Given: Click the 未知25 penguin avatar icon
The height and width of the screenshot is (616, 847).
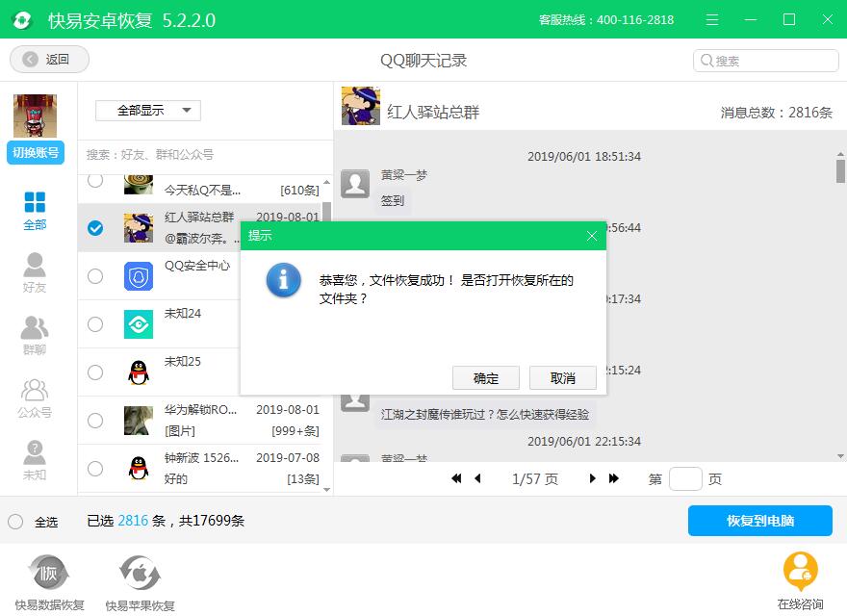Looking at the screenshot, I should (x=139, y=372).
